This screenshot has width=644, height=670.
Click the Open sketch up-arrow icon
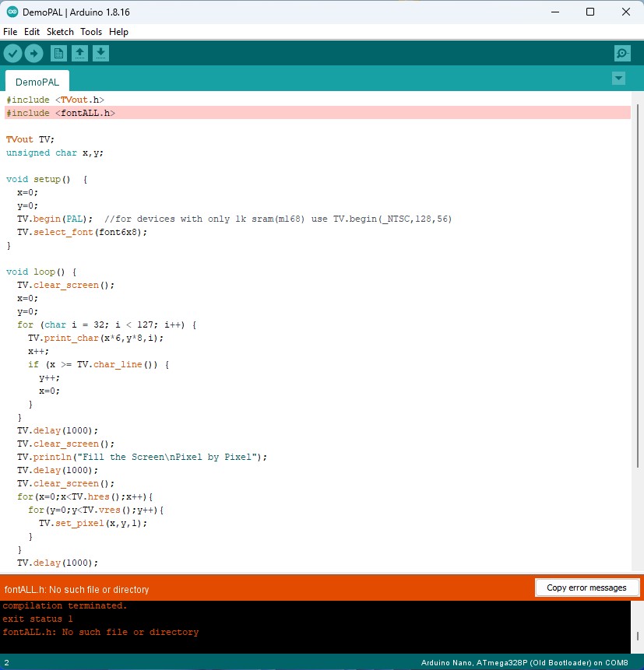[x=79, y=53]
